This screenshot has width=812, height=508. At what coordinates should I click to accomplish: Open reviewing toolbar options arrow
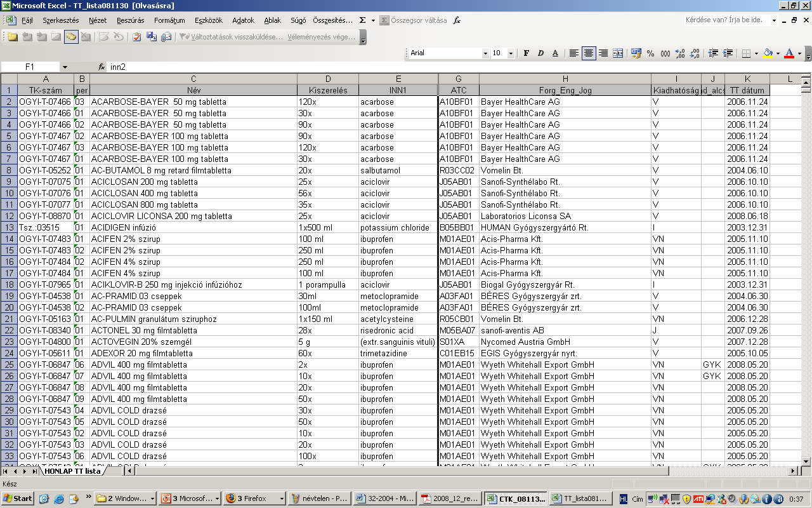(363, 38)
